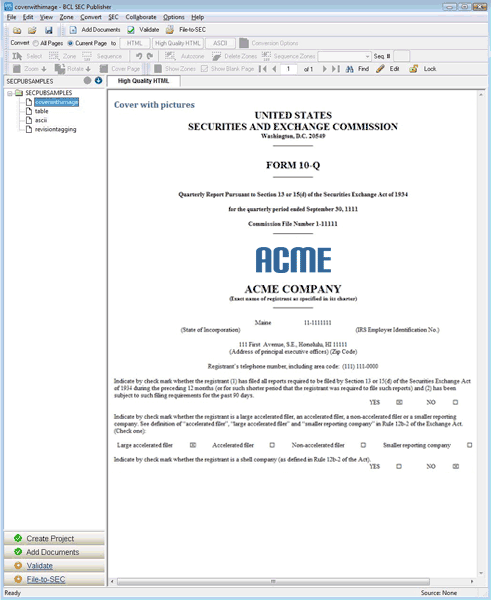This screenshot has width=491, height=600.
Task: Go to next page arrow
Action: click(x=325, y=69)
